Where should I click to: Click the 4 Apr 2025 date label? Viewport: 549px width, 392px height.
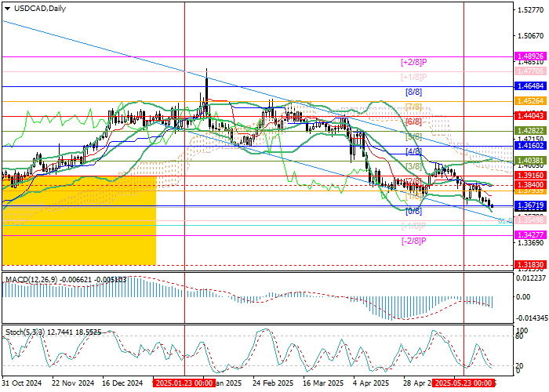coord(372,383)
